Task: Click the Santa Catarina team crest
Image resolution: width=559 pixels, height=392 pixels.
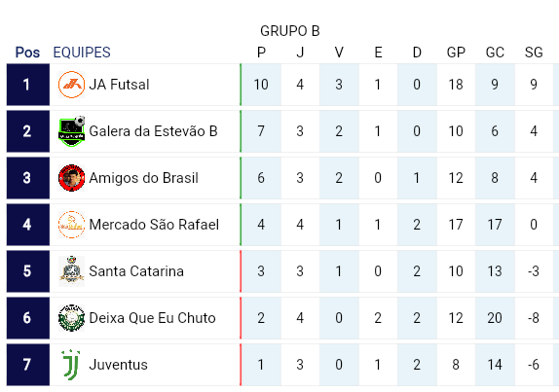Action: (x=71, y=271)
